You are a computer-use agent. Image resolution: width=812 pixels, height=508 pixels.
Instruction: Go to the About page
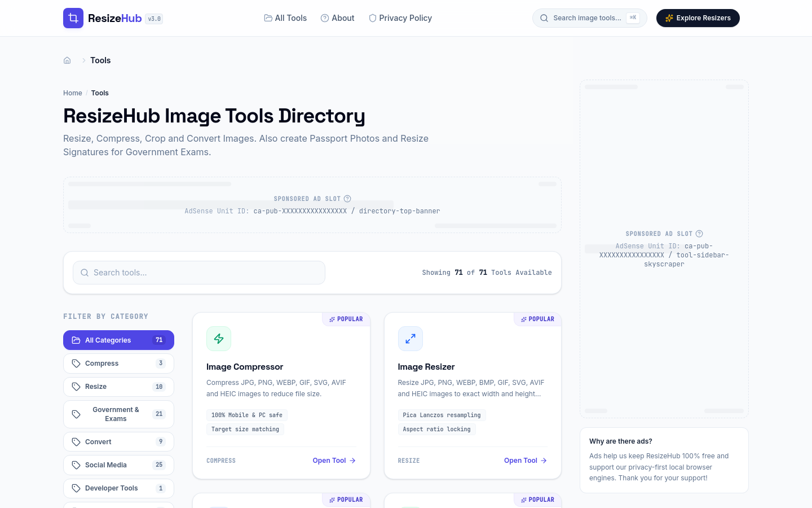pyautogui.click(x=337, y=18)
